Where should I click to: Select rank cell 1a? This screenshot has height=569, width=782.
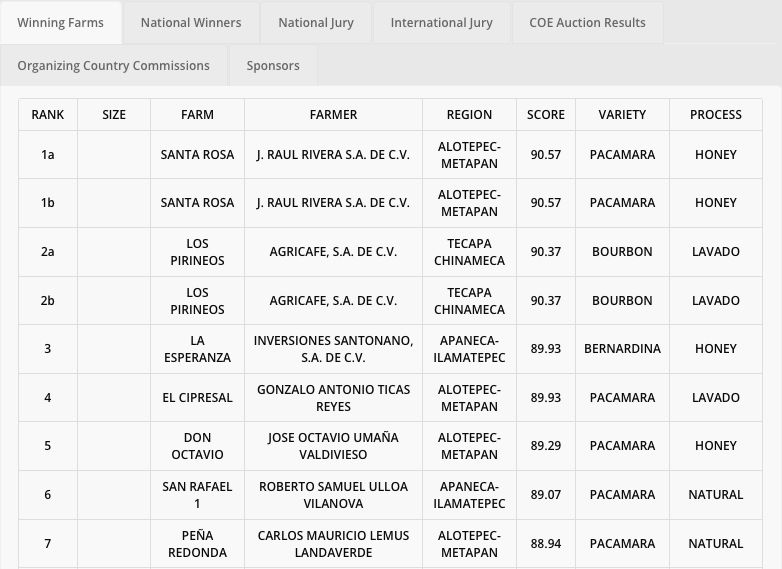click(48, 155)
